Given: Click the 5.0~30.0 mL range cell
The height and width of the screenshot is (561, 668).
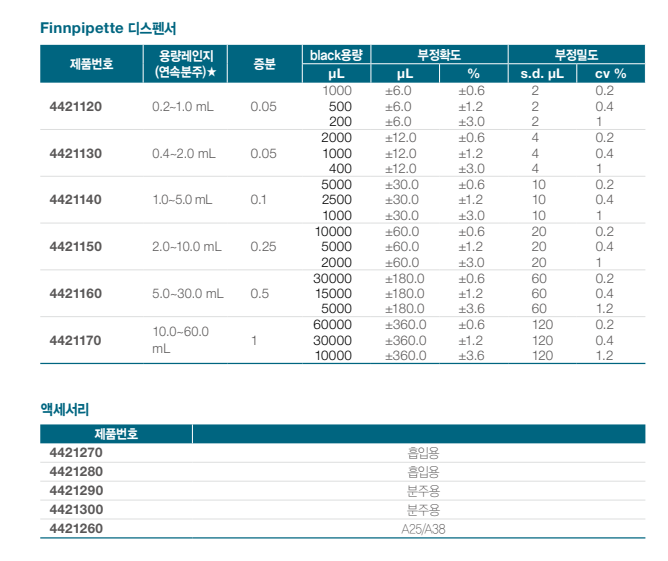Looking at the screenshot, I should pyautogui.click(x=188, y=293).
